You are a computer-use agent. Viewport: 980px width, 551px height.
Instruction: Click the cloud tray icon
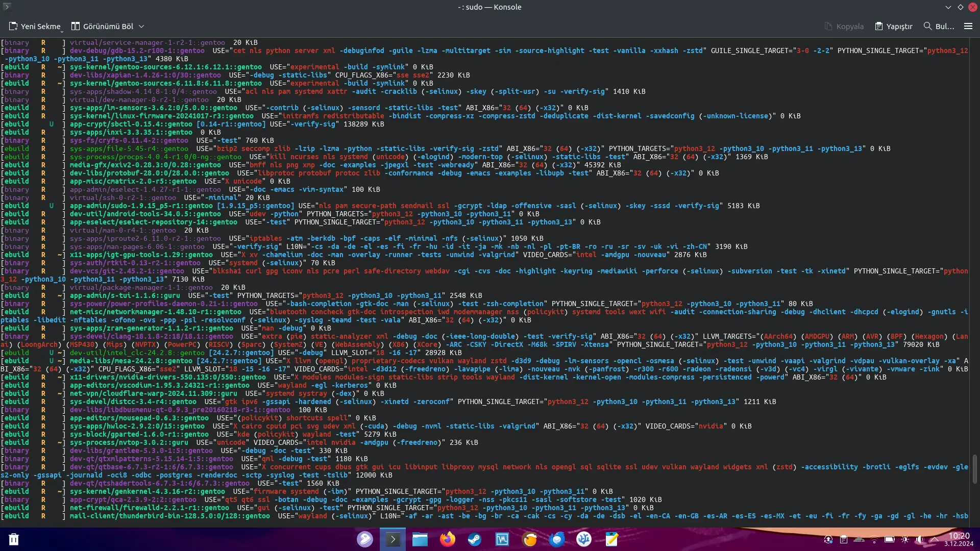click(859, 539)
